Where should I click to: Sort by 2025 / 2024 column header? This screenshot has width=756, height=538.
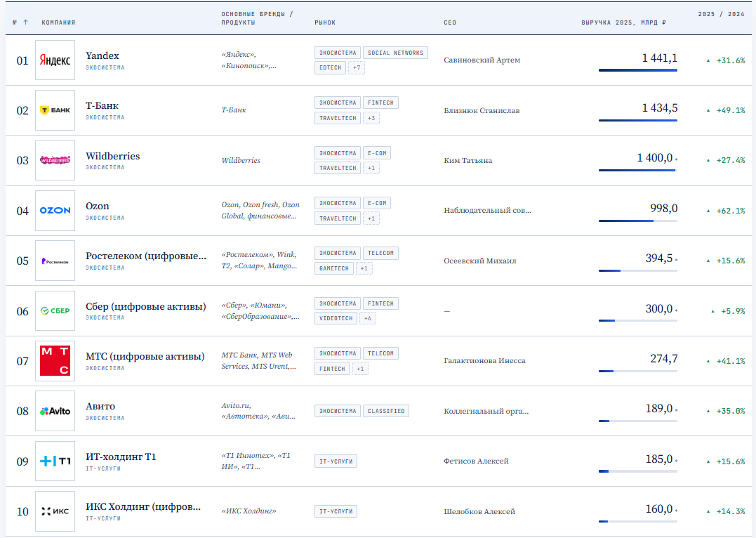pyautogui.click(x=722, y=14)
